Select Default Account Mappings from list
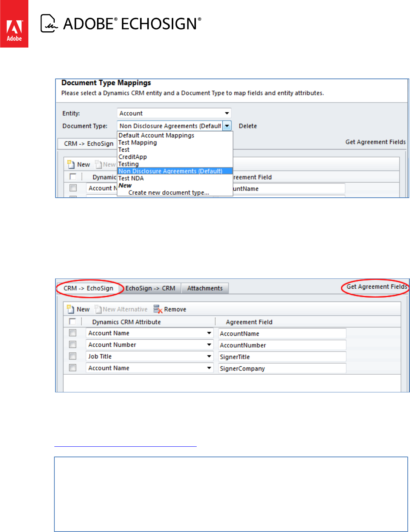 pyautogui.click(x=156, y=135)
